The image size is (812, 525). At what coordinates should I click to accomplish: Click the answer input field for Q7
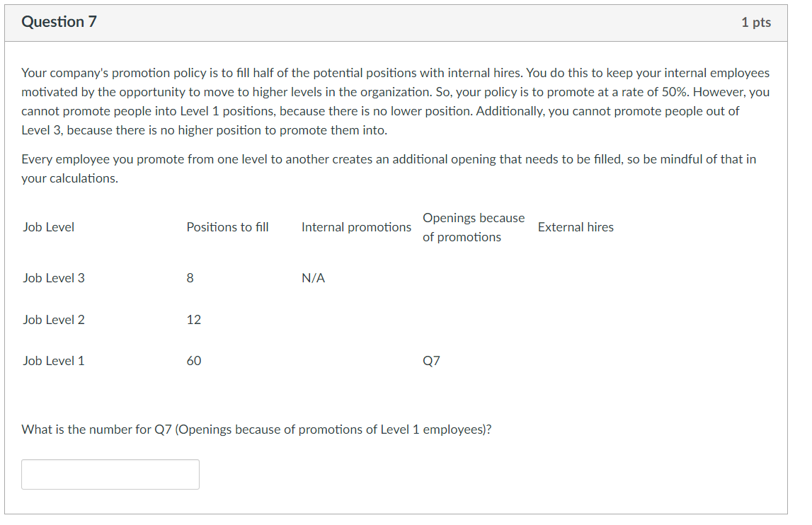[x=110, y=474]
